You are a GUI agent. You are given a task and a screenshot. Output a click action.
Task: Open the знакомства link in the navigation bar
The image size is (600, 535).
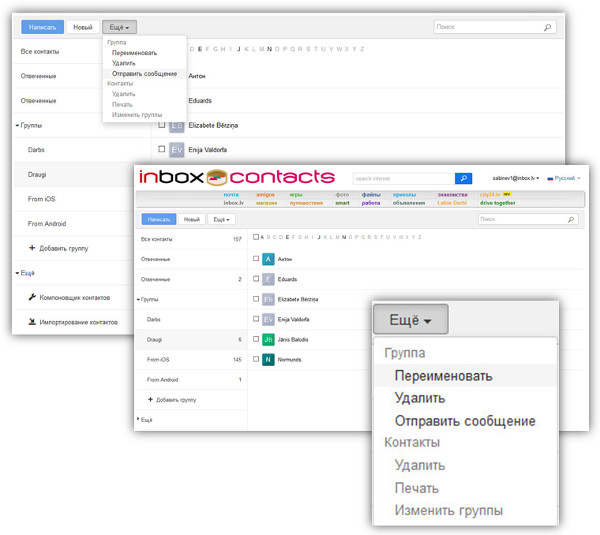pos(452,195)
